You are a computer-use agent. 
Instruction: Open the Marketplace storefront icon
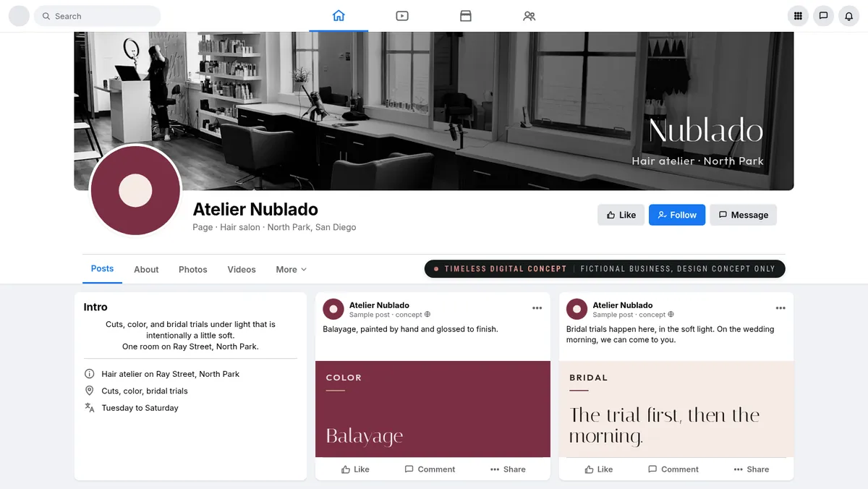pyautogui.click(x=466, y=16)
